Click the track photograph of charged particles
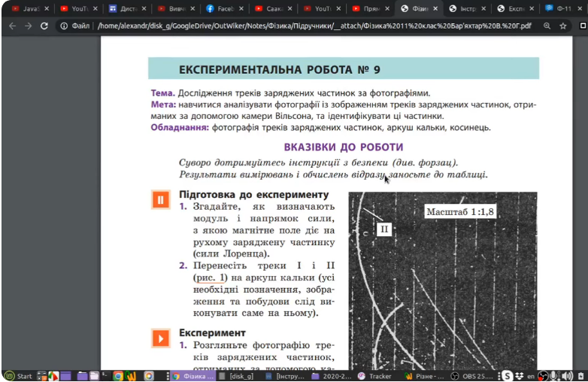This screenshot has height=382, width=588. pyautogui.click(x=442, y=280)
